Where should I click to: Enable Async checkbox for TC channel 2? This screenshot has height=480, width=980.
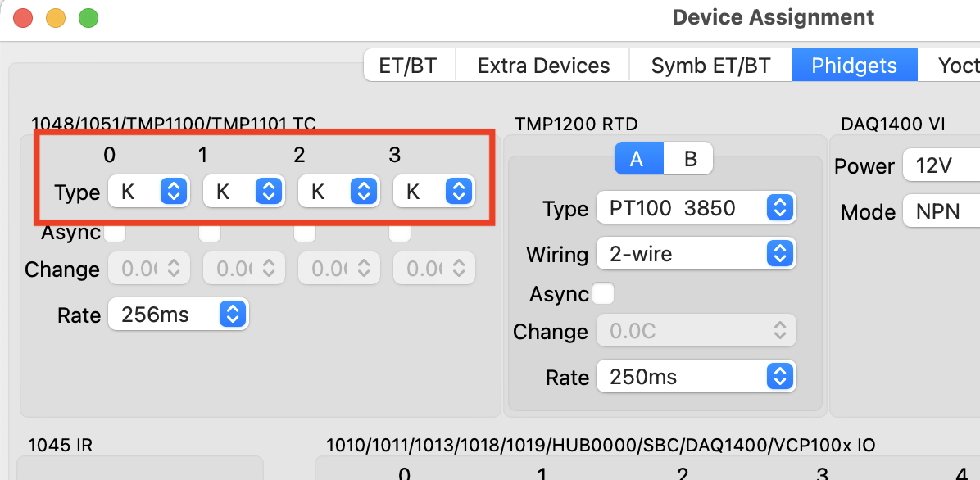click(304, 232)
